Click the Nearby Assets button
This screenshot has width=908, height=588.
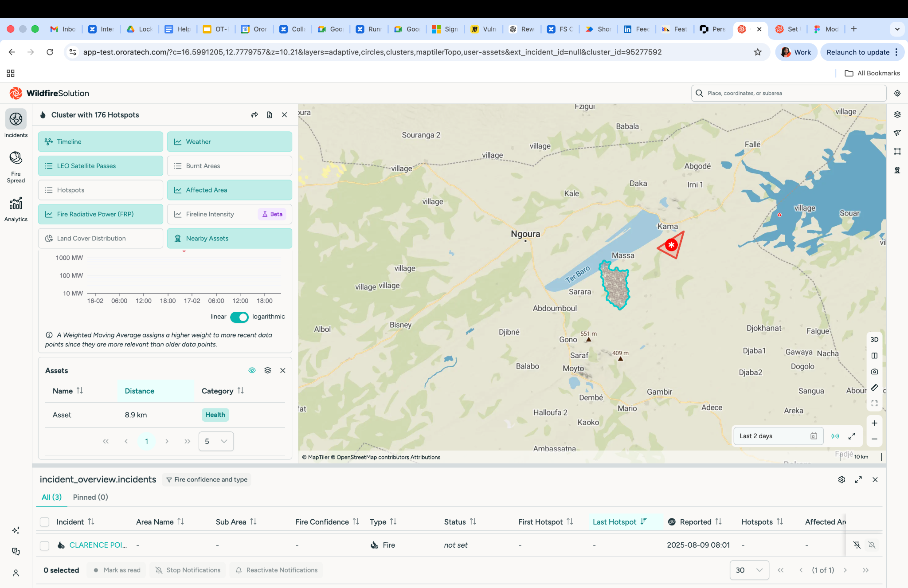click(x=229, y=238)
